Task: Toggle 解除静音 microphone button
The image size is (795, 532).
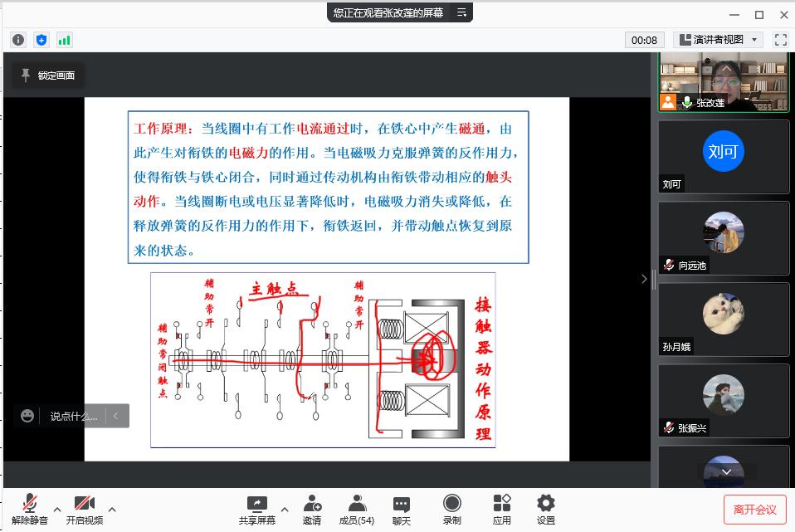Action: click(x=30, y=510)
